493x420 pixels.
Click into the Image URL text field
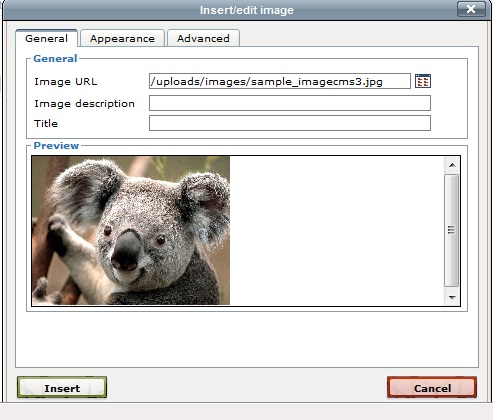[280, 81]
